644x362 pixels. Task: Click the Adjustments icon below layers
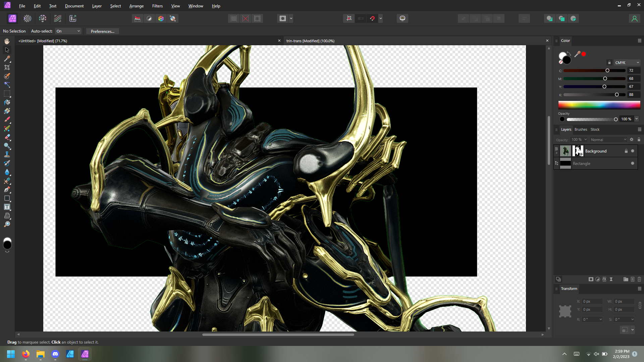click(x=598, y=279)
